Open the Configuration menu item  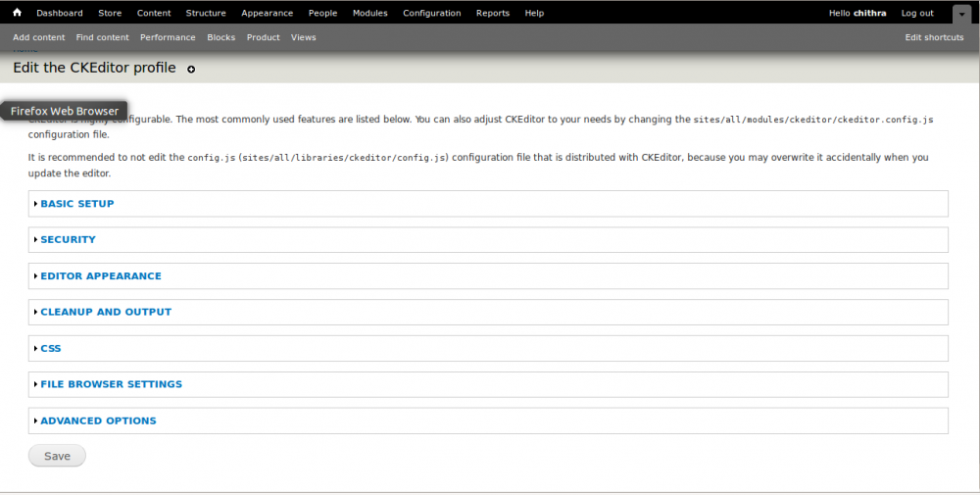(x=431, y=13)
